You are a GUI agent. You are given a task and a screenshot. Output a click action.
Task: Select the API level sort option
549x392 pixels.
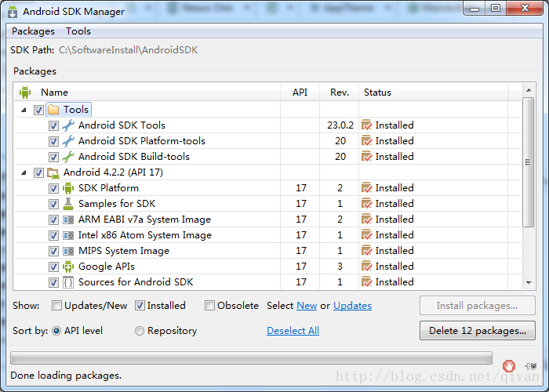[x=56, y=331]
